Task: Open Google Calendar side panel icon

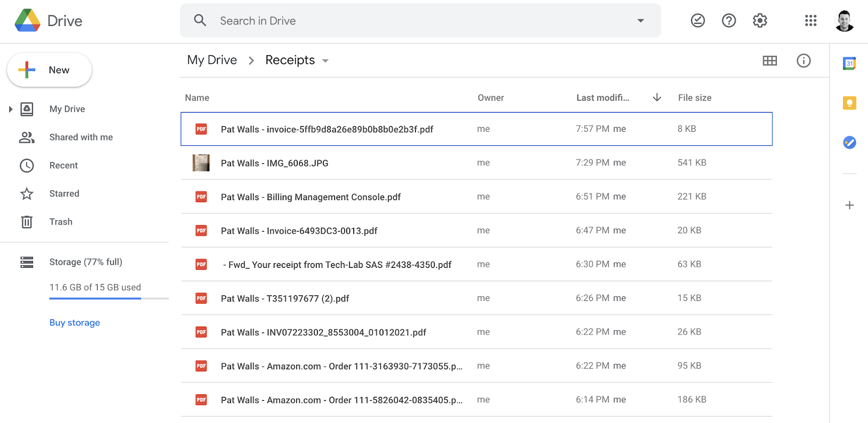Action: click(x=850, y=63)
